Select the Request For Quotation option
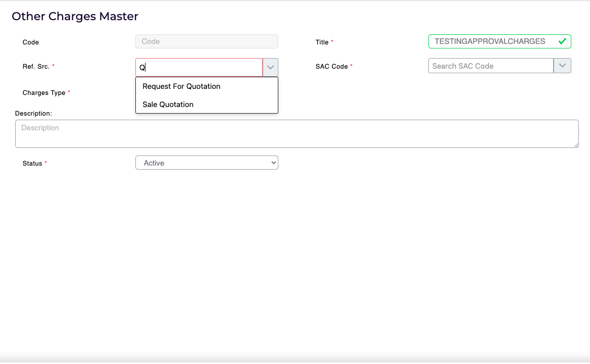 pyautogui.click(x=181, y=86)
